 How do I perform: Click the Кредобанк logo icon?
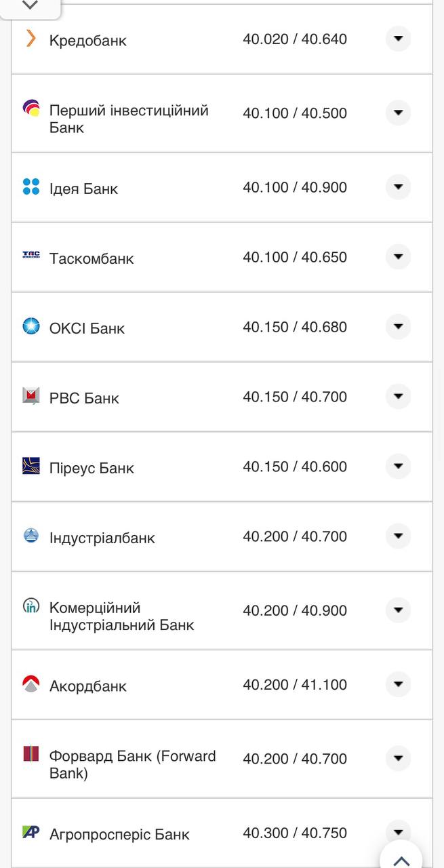[x=30, y=39]
